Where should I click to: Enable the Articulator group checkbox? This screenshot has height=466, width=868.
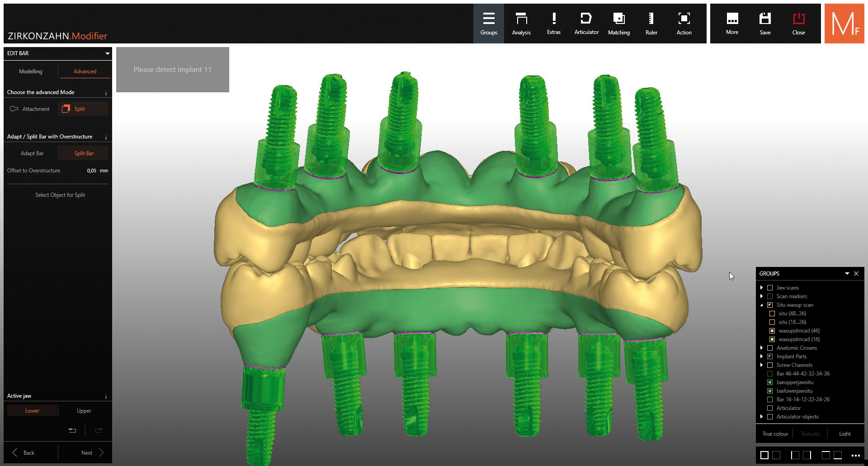770,408
